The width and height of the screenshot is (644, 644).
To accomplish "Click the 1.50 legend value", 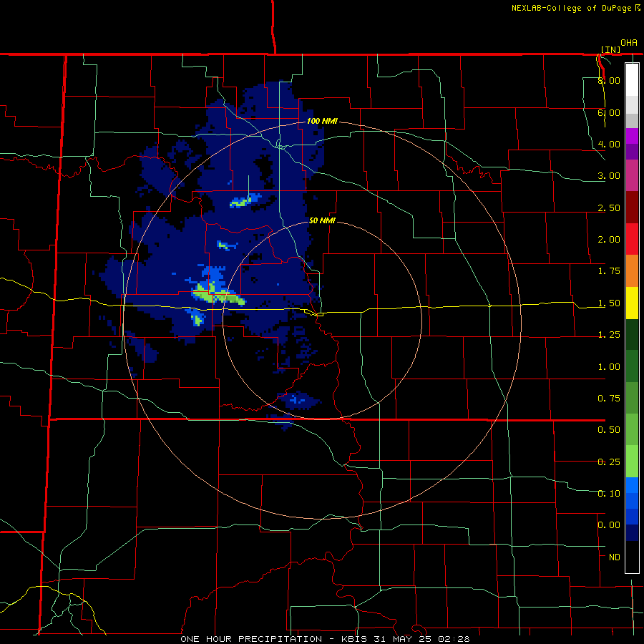I will 609,303.
